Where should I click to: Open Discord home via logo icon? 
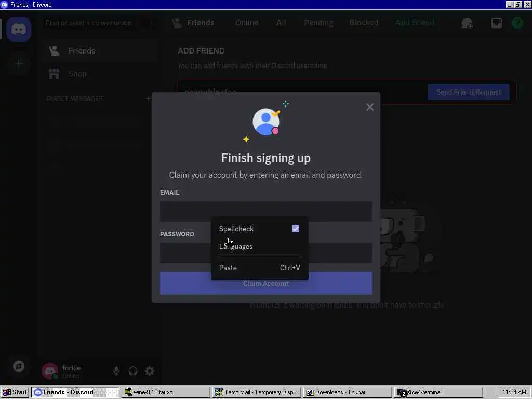(x=19, y=29)
